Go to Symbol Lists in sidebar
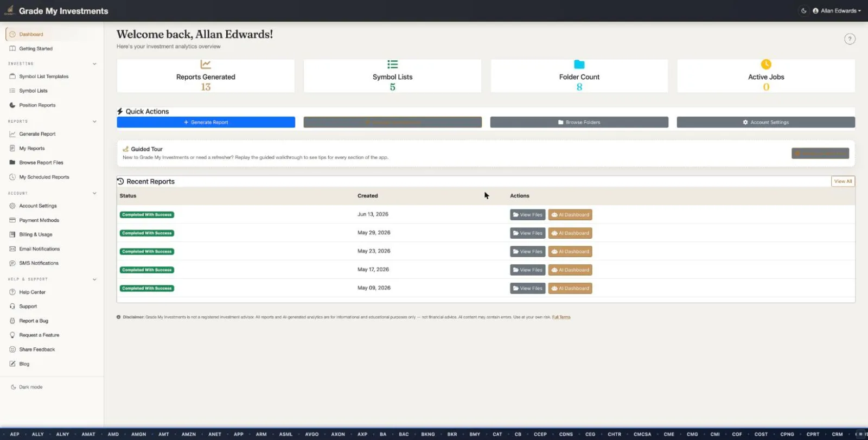868x440 pixels. point(33,91)
